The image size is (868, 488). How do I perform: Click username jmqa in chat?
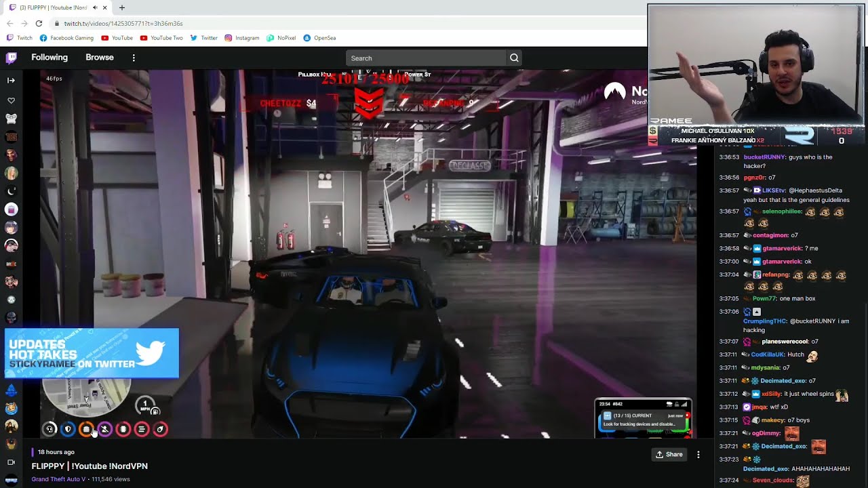(x=759, y=407)
